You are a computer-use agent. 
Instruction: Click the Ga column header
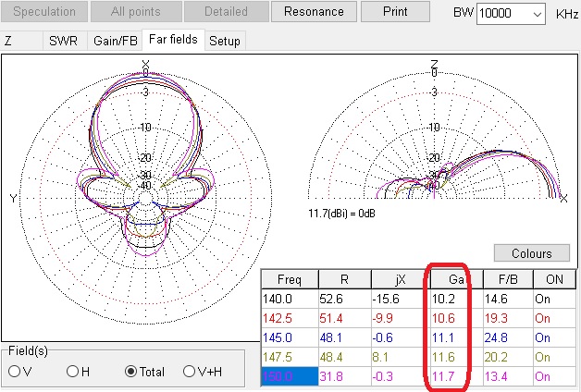(453, 279)
